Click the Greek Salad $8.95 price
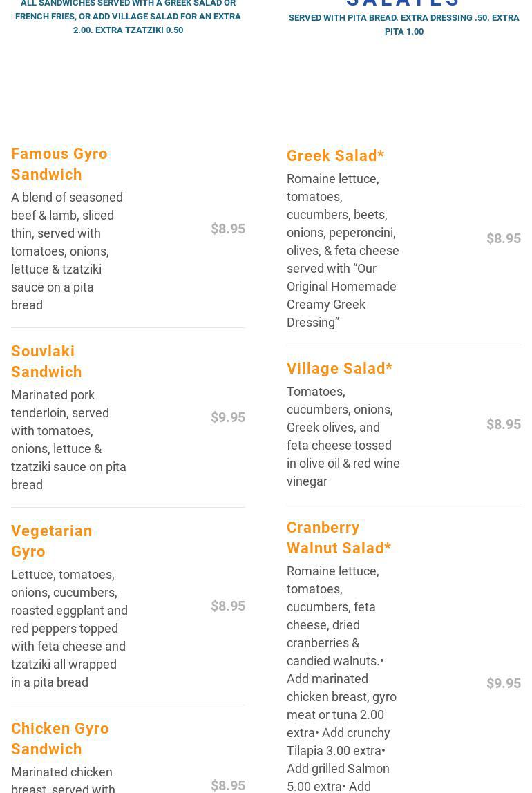This screenshot has height=793, width=532. pyautogui.click(x=503, y=238)
